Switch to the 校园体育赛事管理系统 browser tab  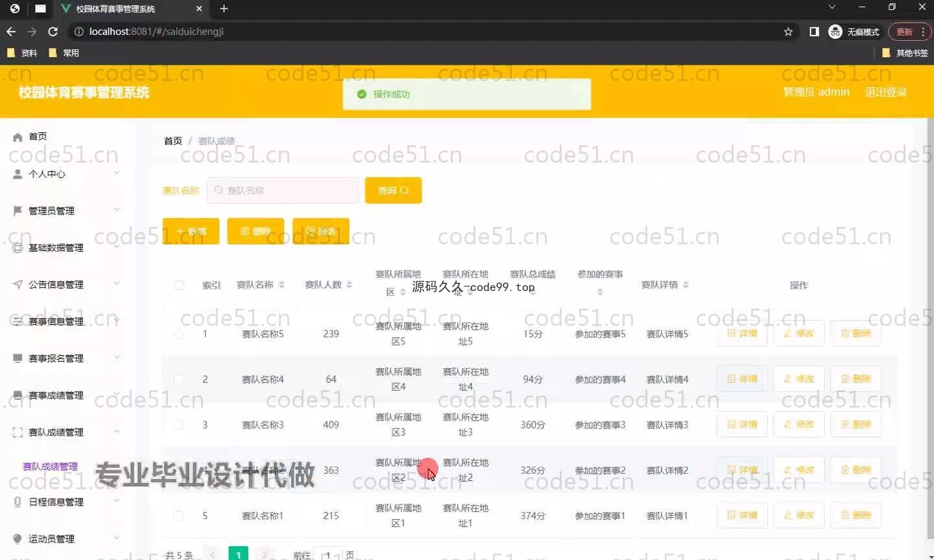pyautogui.click(x=130, y=9)
